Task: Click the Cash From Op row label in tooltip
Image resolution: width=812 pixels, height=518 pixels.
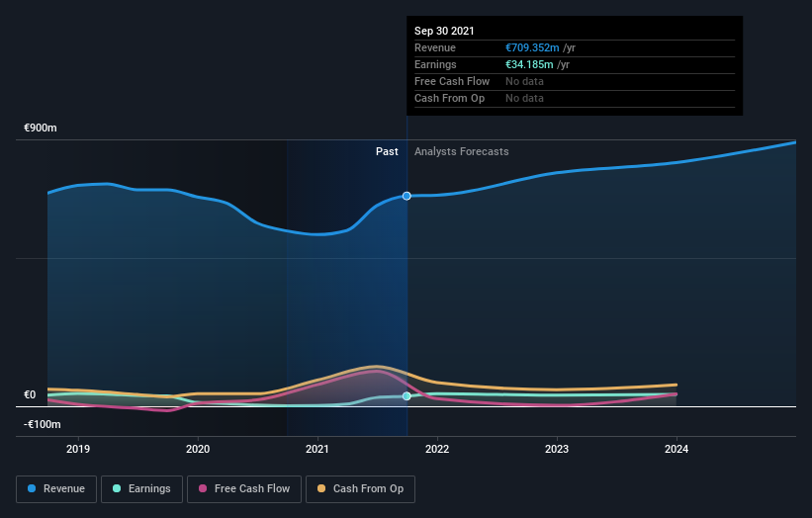Action: tap(449, 98)
